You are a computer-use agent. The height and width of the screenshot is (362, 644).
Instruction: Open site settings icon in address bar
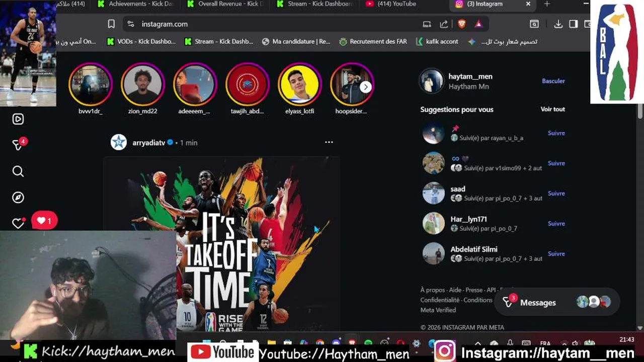[x=131, y=24]
